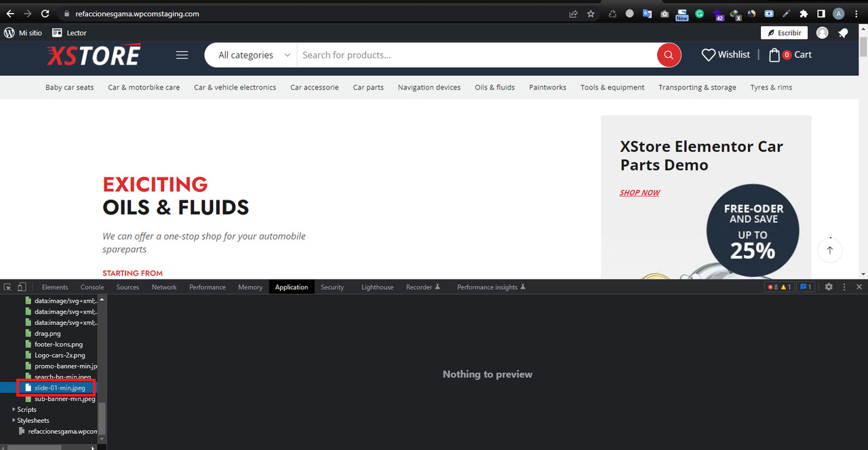Select drag.png in the frames tree

pos(49,333)
